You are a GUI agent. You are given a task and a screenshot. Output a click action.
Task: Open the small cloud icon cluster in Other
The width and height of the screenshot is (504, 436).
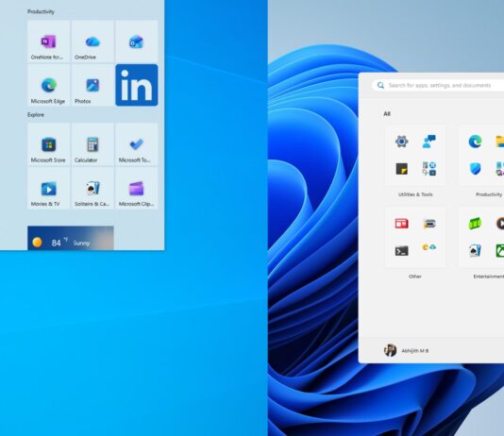429,247
